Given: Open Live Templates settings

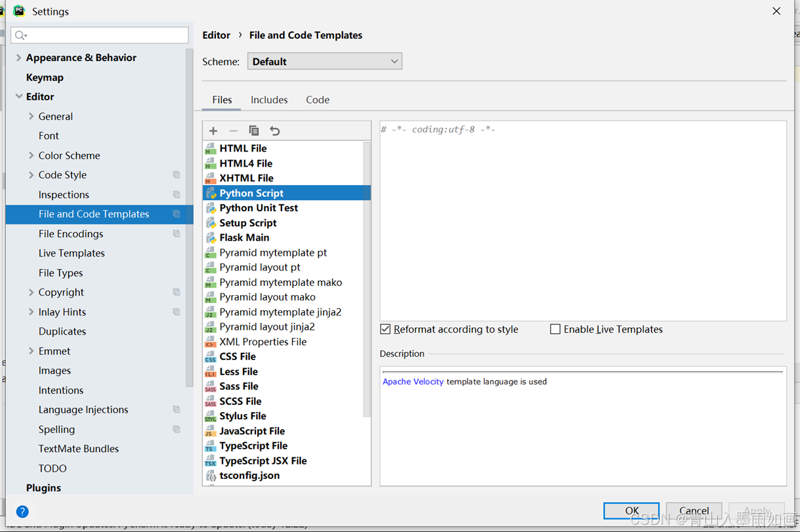Looking at the screenshot, I should 72,253.
